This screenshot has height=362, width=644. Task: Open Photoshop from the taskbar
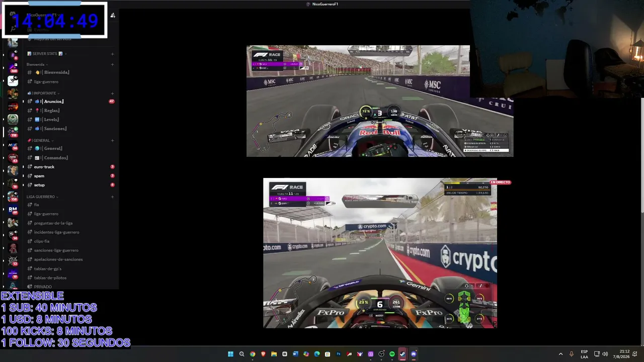(339, 354)
